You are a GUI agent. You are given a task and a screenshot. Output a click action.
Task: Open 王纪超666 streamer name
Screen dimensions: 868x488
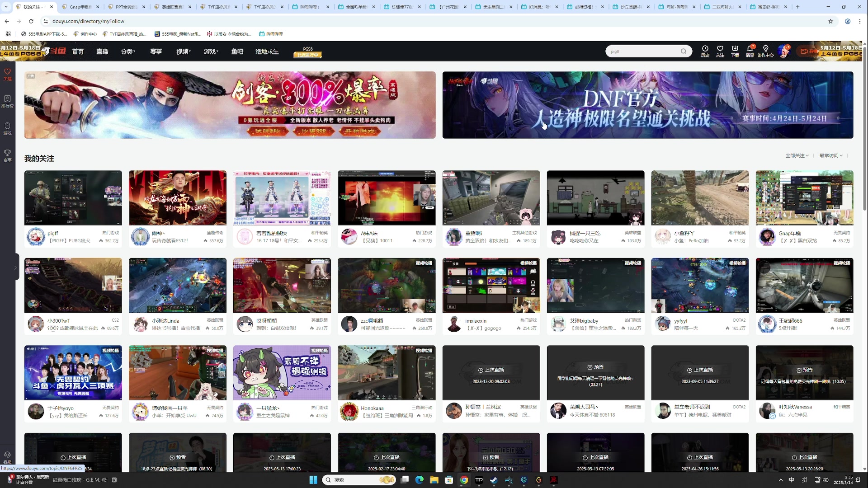tap(790, 321)
